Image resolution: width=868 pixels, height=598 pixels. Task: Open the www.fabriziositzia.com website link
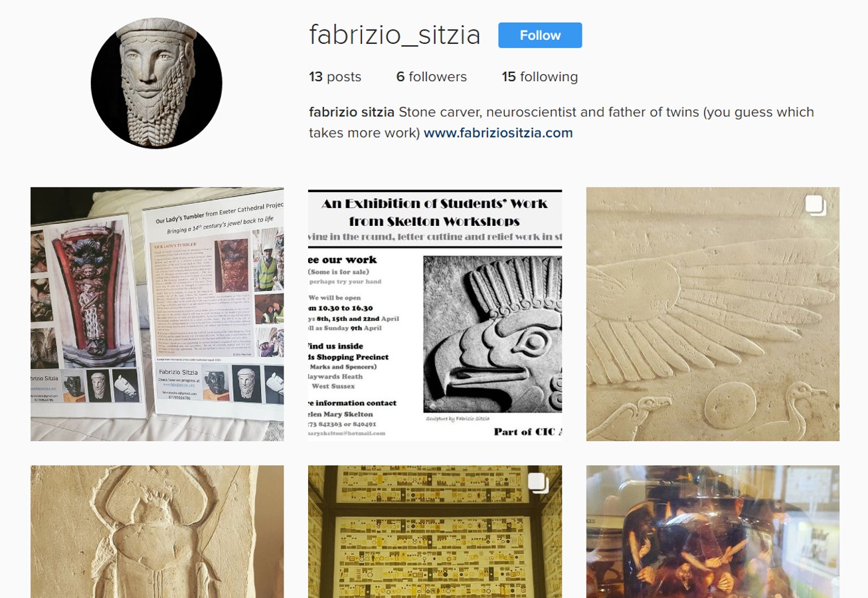pyautogui.click(x=498, y=133)
